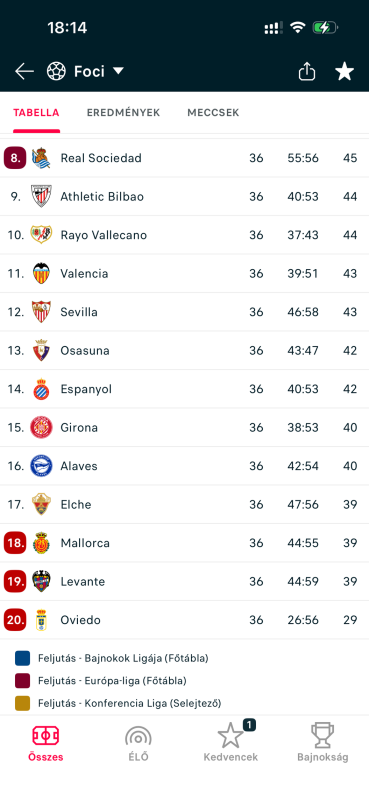Go back with the left arrow icon

[x=24, y=71]
